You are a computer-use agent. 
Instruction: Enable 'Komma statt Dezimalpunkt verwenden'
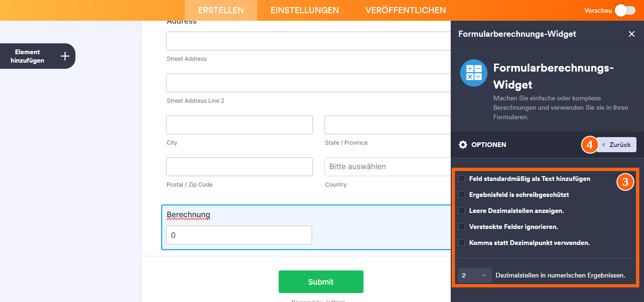coord(461,243)
